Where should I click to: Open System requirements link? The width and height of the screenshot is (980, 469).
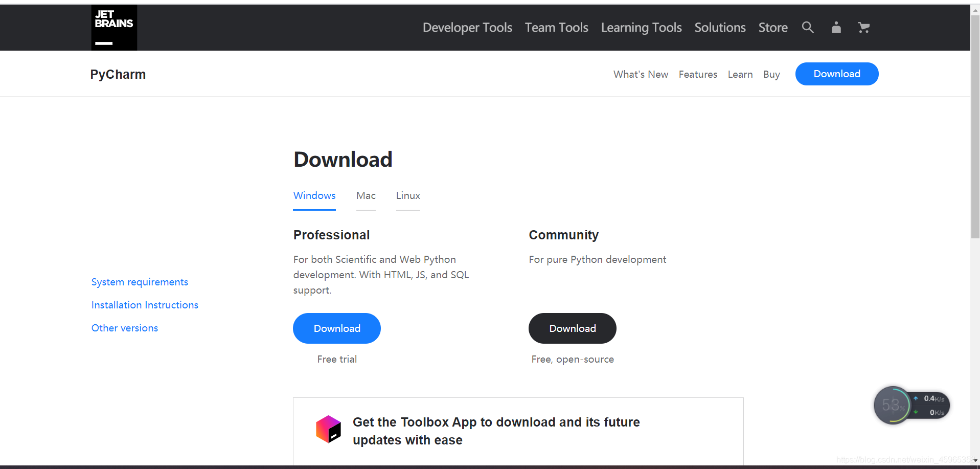140,282
